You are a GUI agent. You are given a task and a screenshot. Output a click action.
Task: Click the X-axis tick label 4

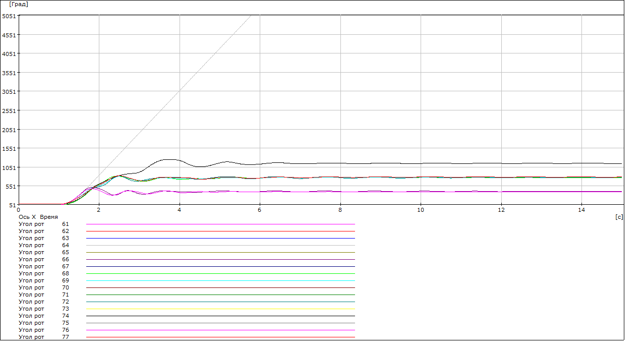(x=180, y=209)
